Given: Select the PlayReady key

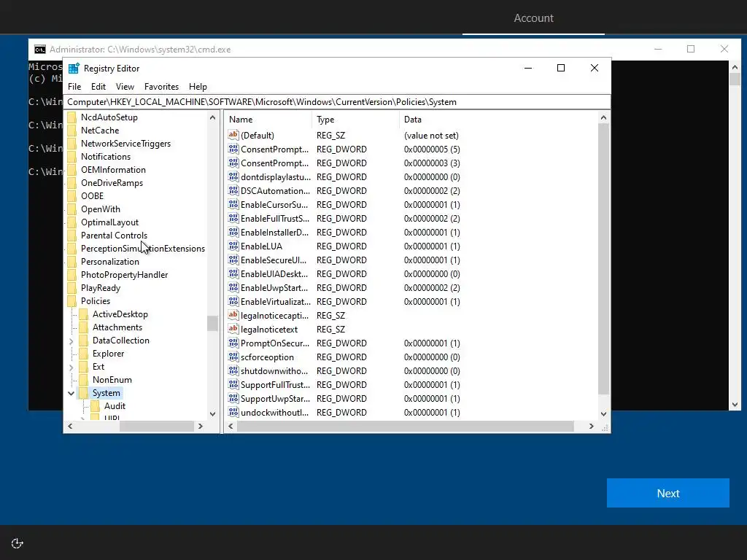Looking at the screenshot, I should click(x=101, y=287).
